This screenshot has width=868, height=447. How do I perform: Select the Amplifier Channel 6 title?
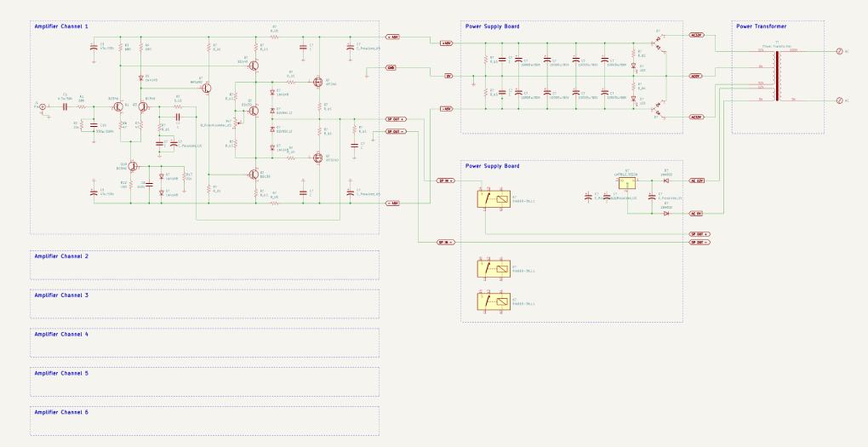[60, 412]
